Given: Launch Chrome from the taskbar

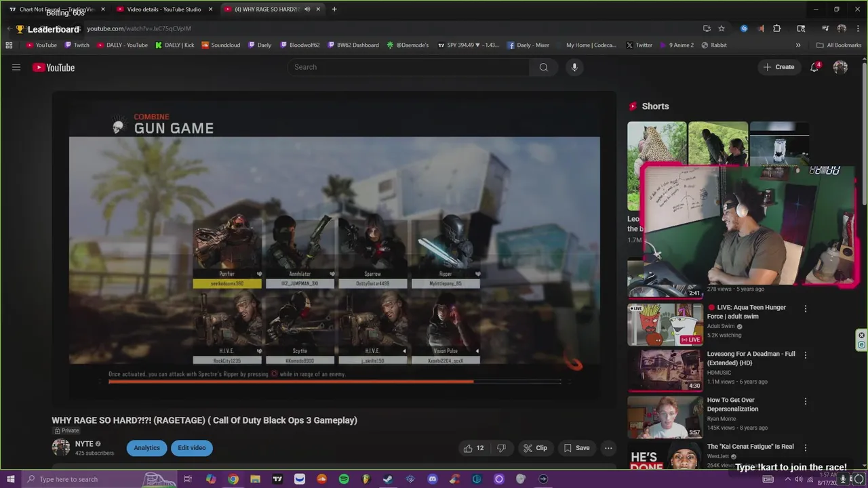Looking at the screenshot, I should coord(233,479).
